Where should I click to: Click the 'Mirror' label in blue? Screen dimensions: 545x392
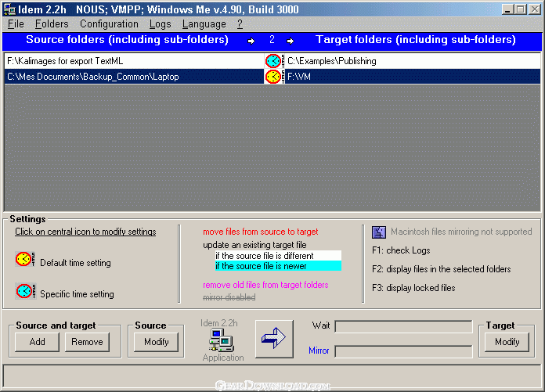click(x=319, y=351)
